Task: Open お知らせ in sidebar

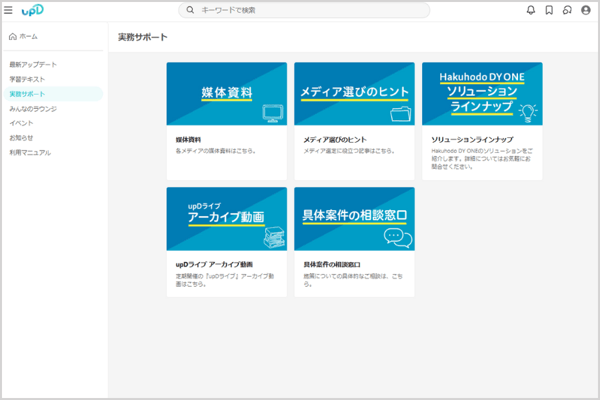Action: (x=21, y=138)
